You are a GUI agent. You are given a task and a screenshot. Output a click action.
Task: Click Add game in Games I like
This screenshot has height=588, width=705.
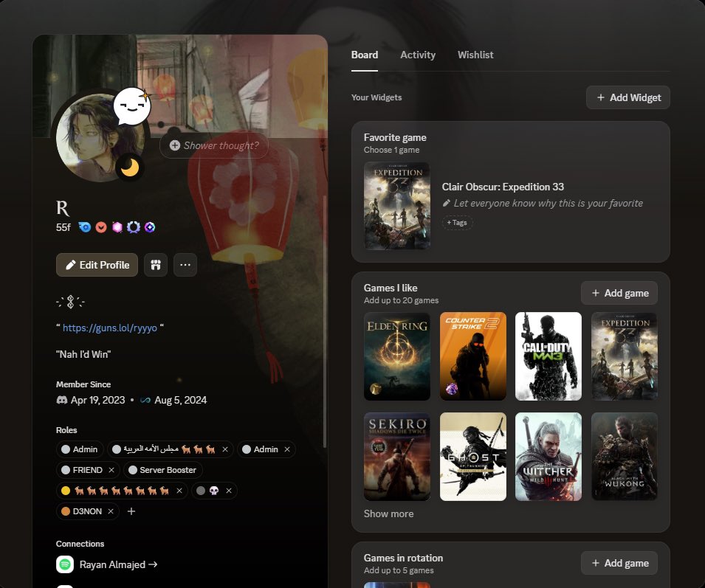pos(619,294)
